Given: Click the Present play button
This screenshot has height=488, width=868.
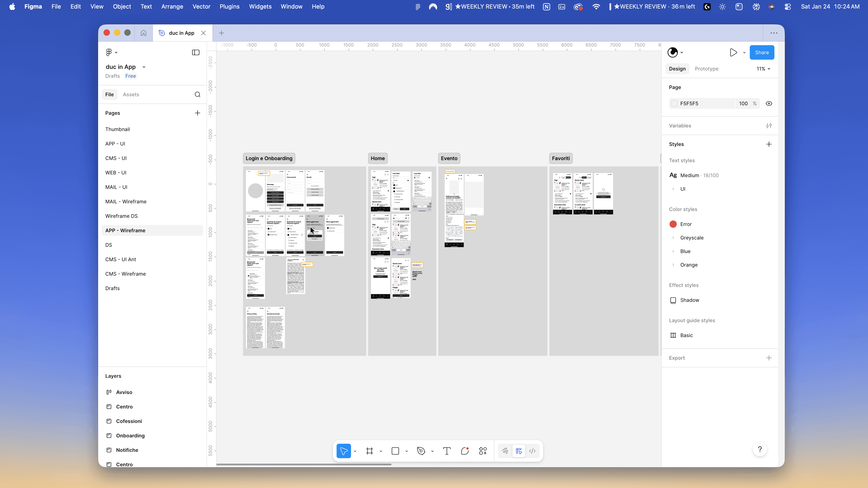Looking at the screenshot, I should 733,53.
